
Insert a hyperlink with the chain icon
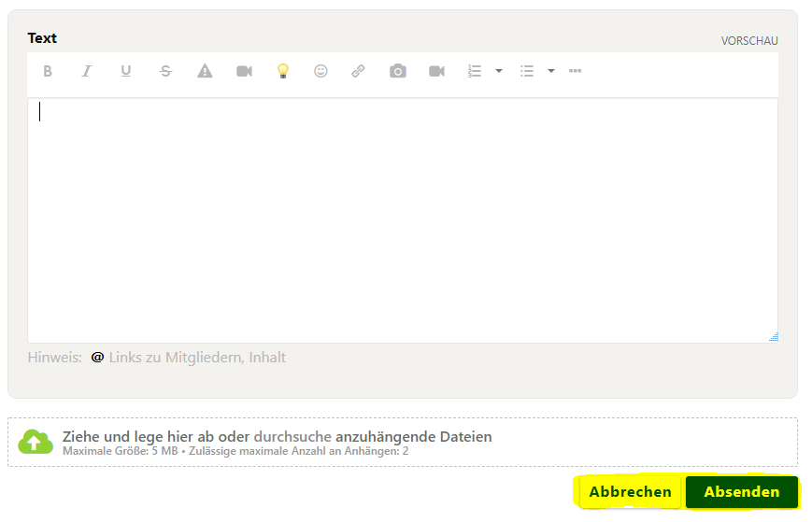click(x=358, y=71)
